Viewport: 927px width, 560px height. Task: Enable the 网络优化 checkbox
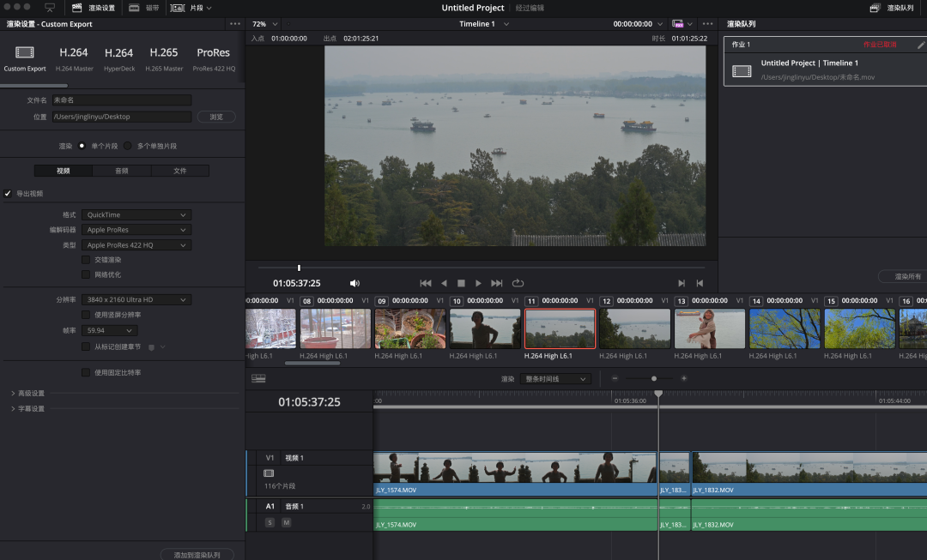tap(86, 274)
